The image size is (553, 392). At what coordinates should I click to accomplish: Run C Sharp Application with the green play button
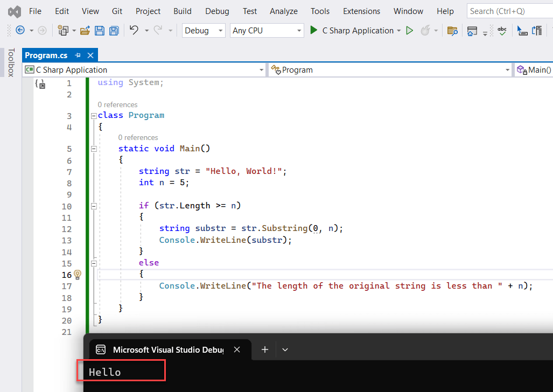(x=314, y=31)
